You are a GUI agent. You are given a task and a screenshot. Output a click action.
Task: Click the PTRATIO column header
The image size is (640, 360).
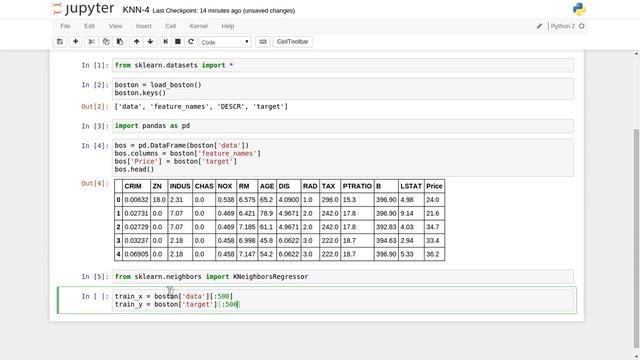tap(357, 186)
